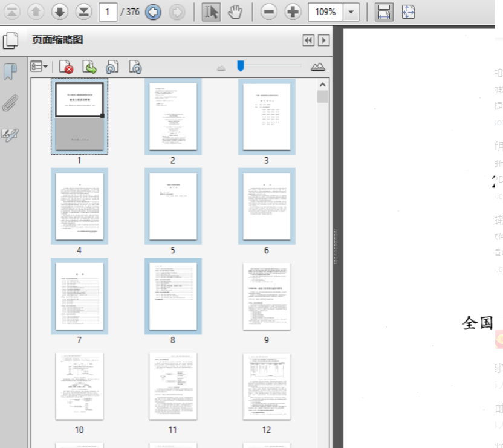Extract or insert pages with green arrow icon
503x448 pixels.
tap(89, 67)
